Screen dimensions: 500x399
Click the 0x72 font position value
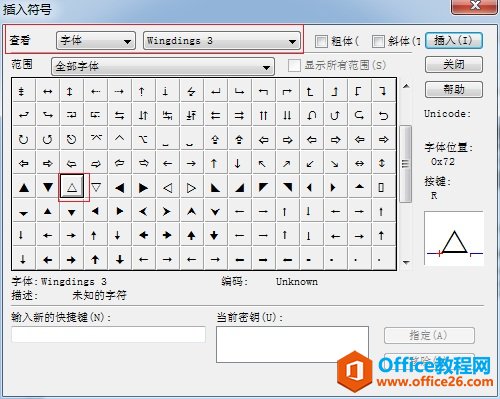pos(443,162)
